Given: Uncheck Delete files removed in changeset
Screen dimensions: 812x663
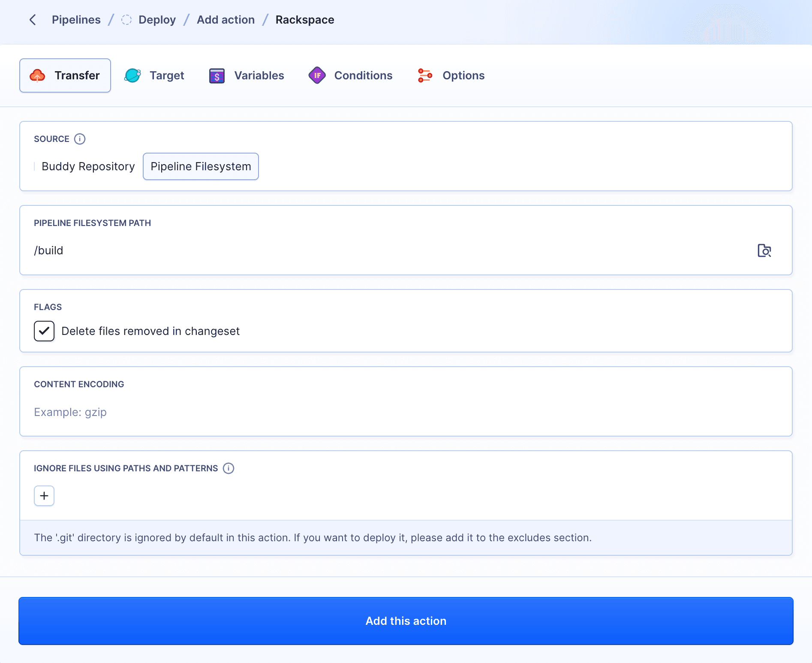Looking at the screenshot, I should click(44, 331).
